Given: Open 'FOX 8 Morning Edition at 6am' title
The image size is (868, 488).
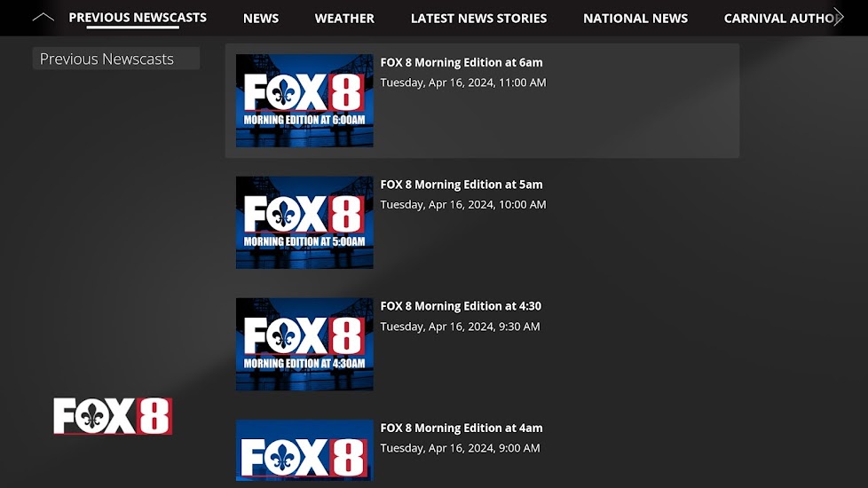Looking at the screenshot, I should (x=462, y=62).
